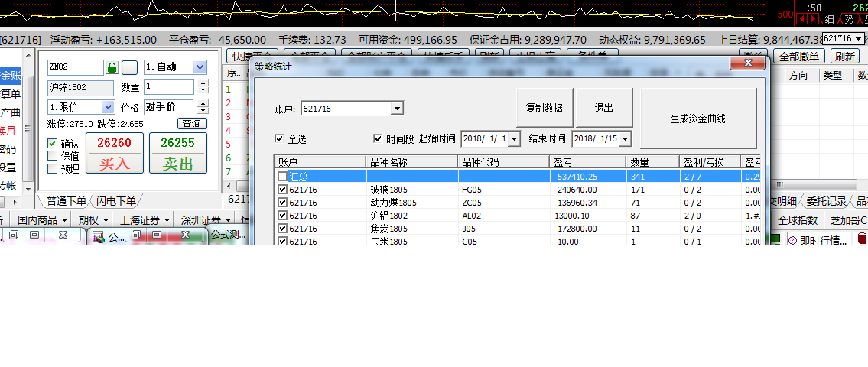Click the 刷新 button beside 全部撤单

845,57
